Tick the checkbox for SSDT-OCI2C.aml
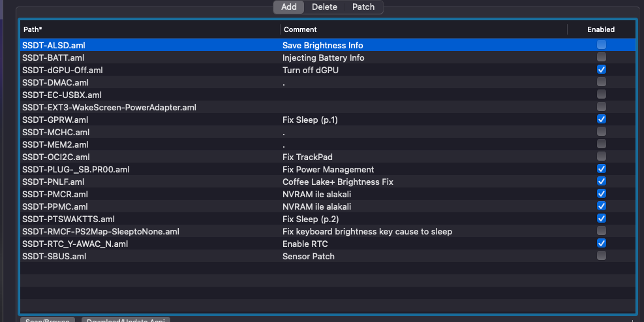The height and width of the screenshot is (322, 644). click(x=601, y=157)
